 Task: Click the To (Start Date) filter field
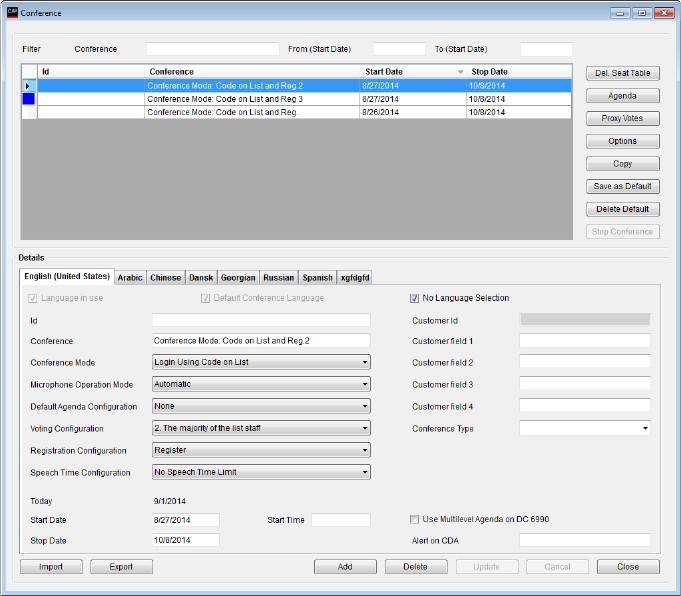(x=546, y=49)
